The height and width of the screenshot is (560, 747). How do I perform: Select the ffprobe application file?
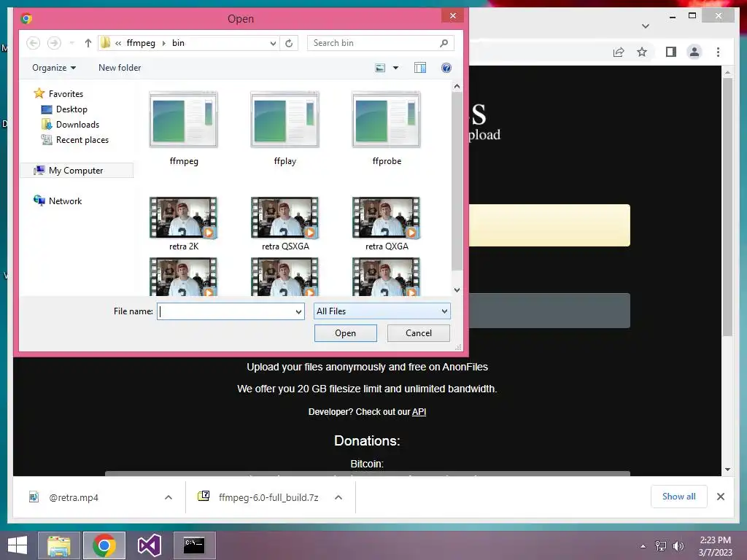387,128
